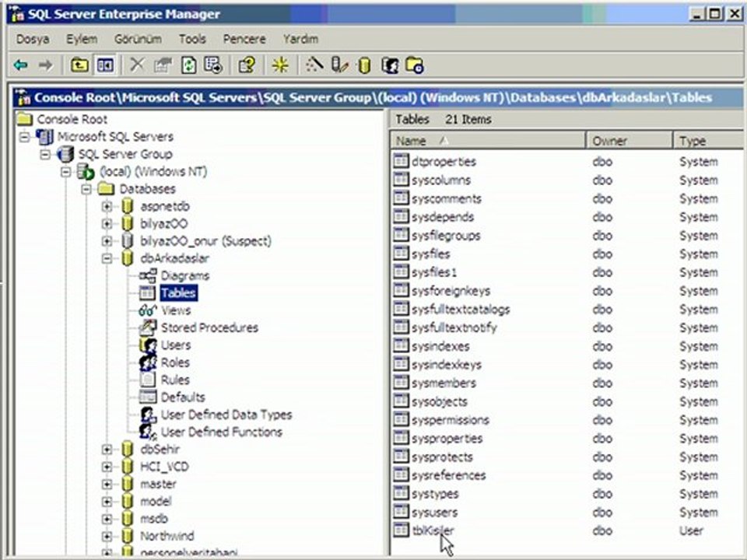
Task: Open the Tools menu
Action: (192, 39)
